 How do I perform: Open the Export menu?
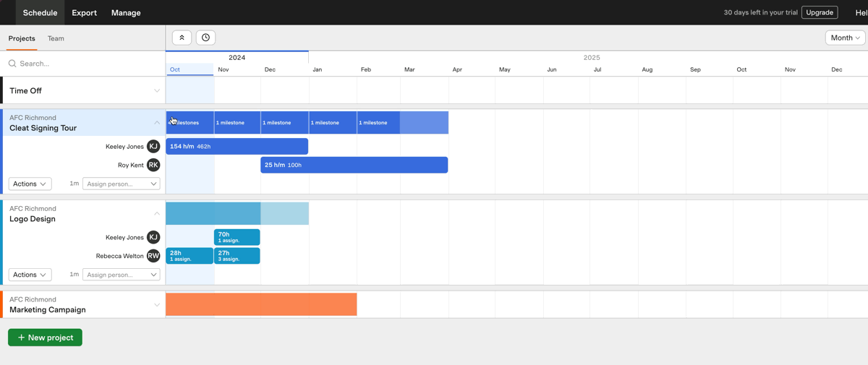pyautogui.click(x=84, y=12)
